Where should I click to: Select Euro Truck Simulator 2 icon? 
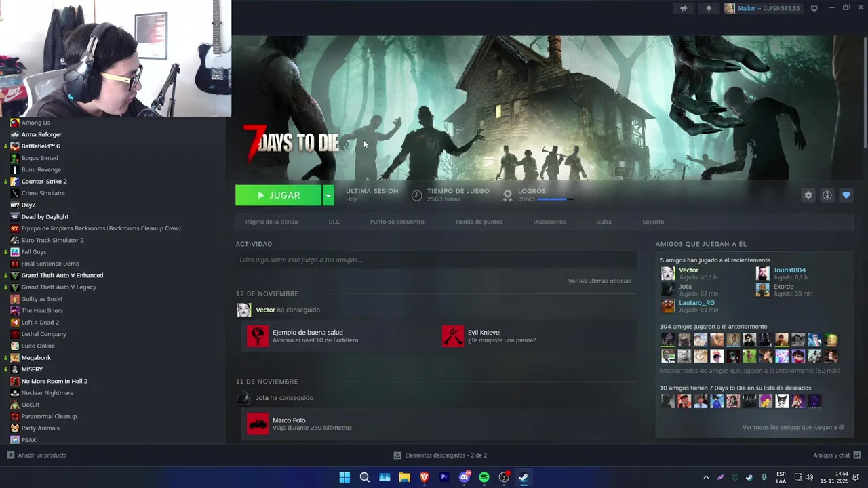15,240
